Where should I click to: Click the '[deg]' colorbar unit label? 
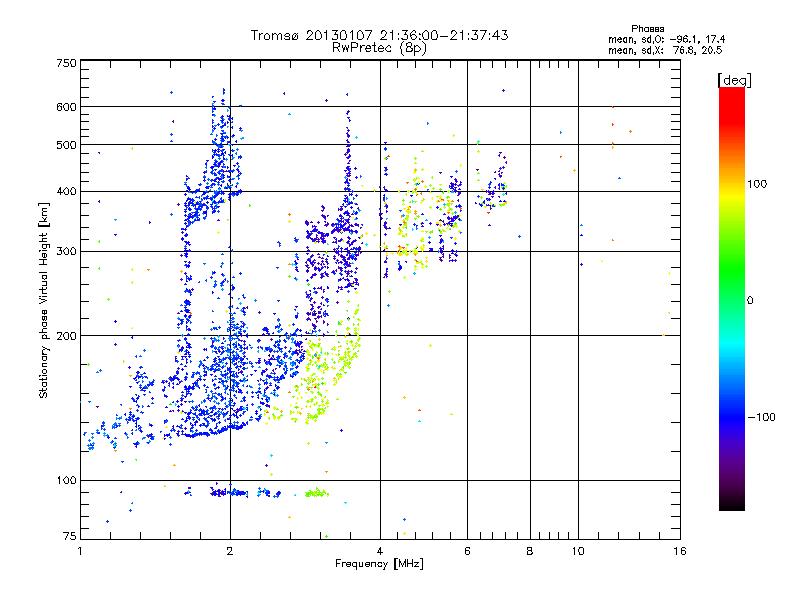734,80
